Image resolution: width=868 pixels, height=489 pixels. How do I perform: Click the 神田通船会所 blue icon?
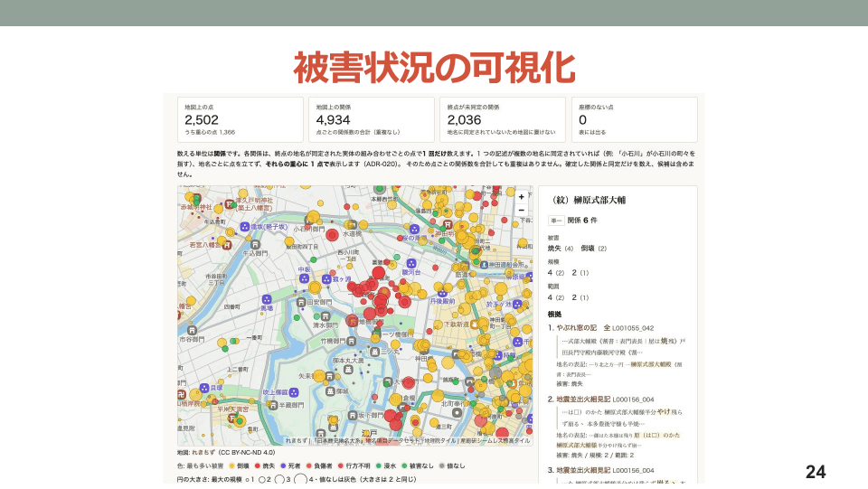[x=484, y=265]
